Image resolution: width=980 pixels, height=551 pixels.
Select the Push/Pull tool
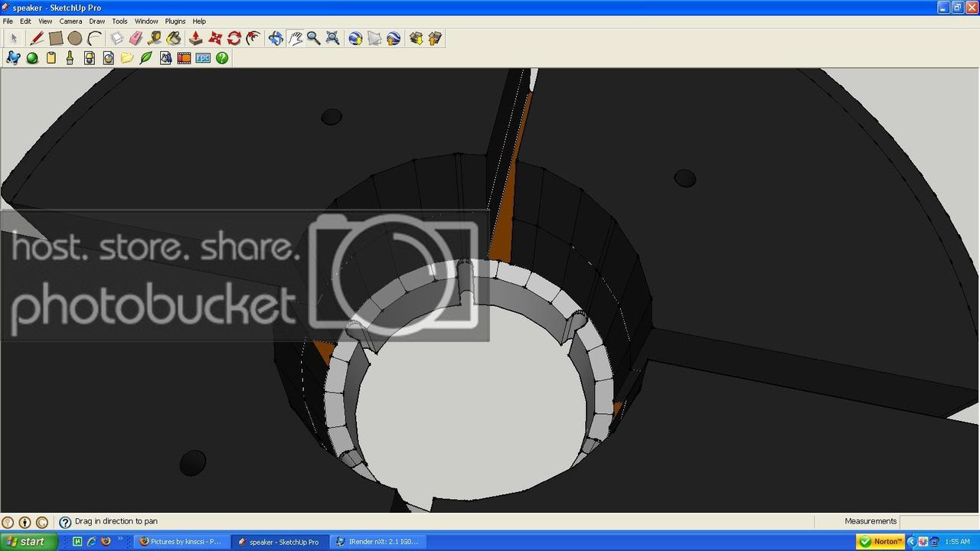click(x=196, y=38)
